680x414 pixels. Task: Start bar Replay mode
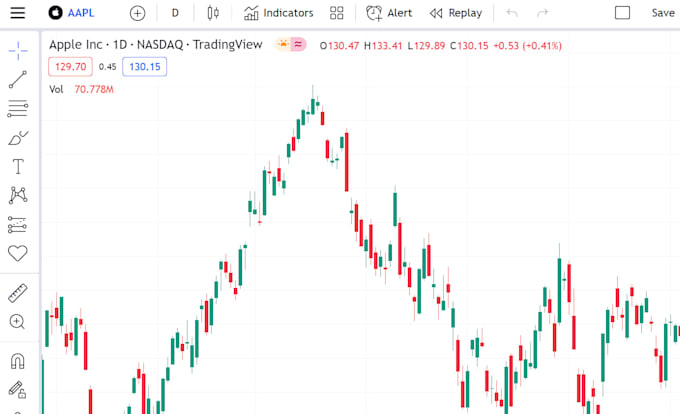tap(456, 13)
